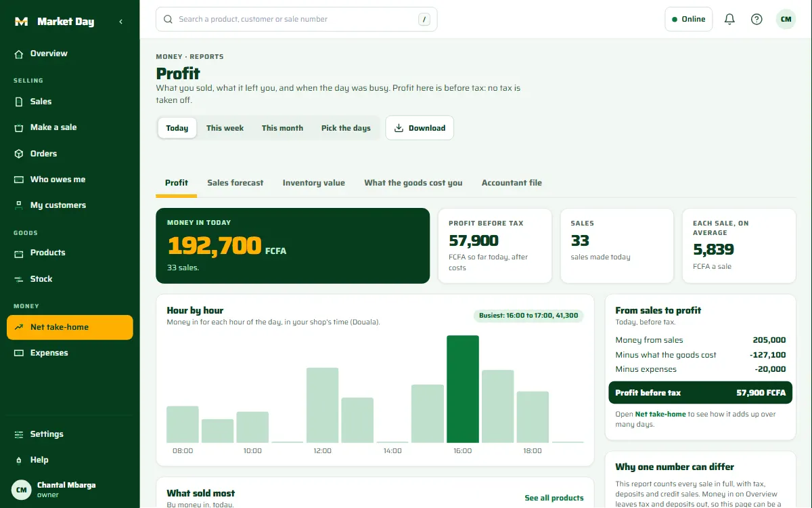Go to Products page
Screen dimensions: 812x508
click(70, 253)
